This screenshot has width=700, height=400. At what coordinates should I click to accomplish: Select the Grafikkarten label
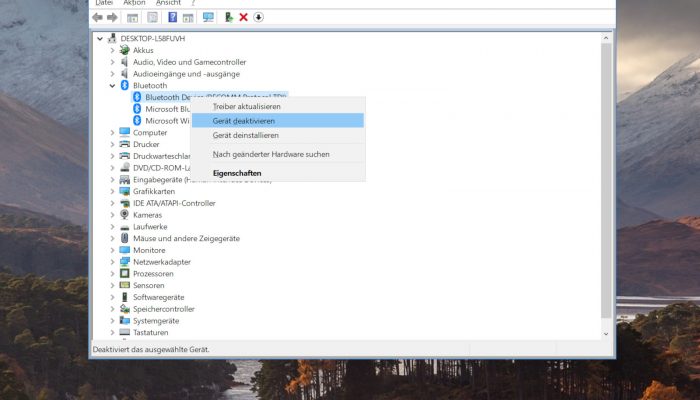point(154,192)
